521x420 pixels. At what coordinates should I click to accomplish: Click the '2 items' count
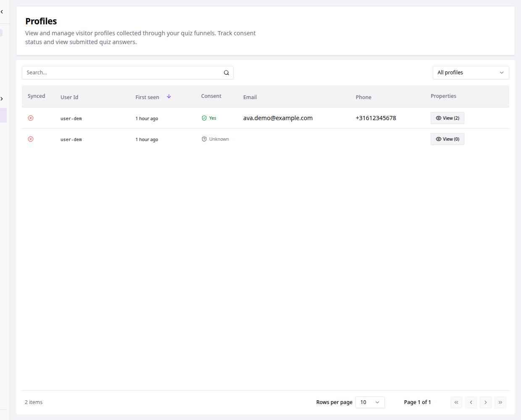click(34, 402)
